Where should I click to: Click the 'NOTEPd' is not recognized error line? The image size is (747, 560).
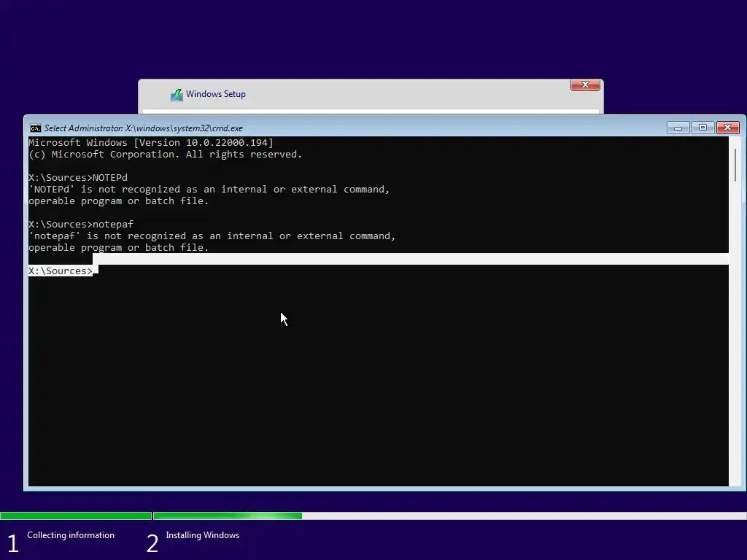[209, 190]
